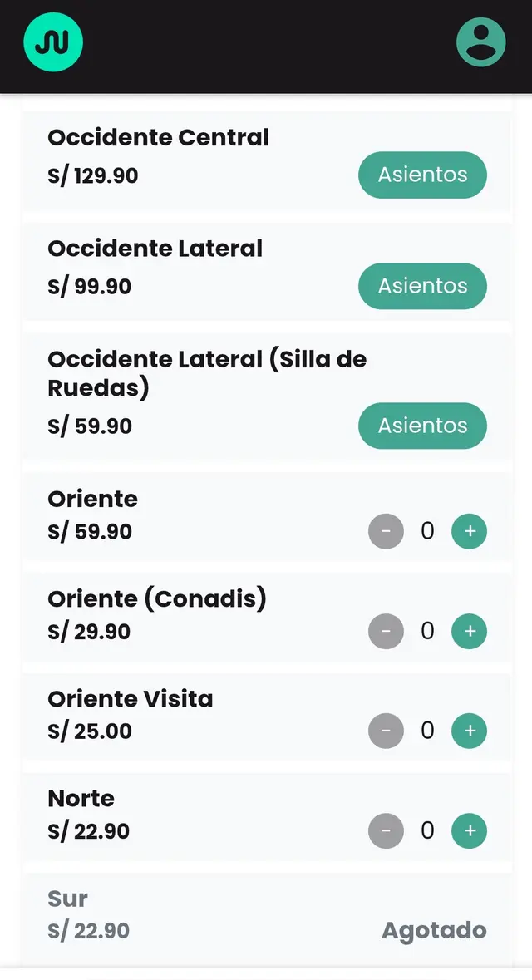Increase Norte ticket count
The width and height of the screenshot is (532, 980).
coord(469,830)
